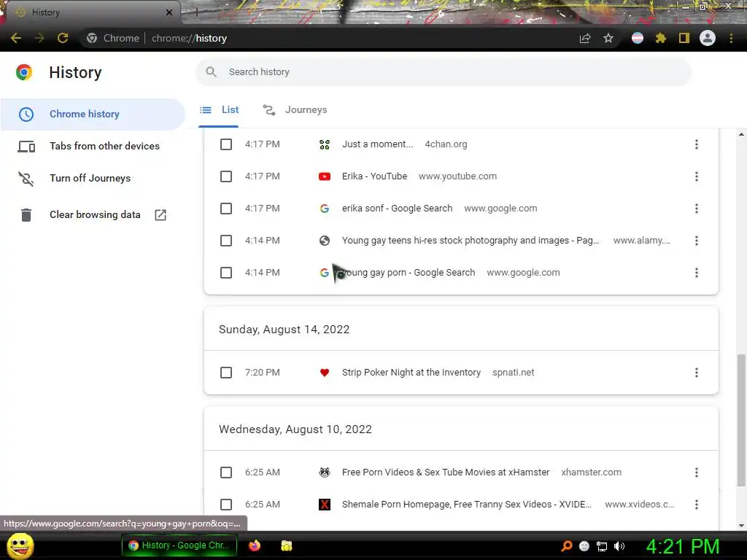Open more actions for the spnati.net entry

tap(697, 373)
